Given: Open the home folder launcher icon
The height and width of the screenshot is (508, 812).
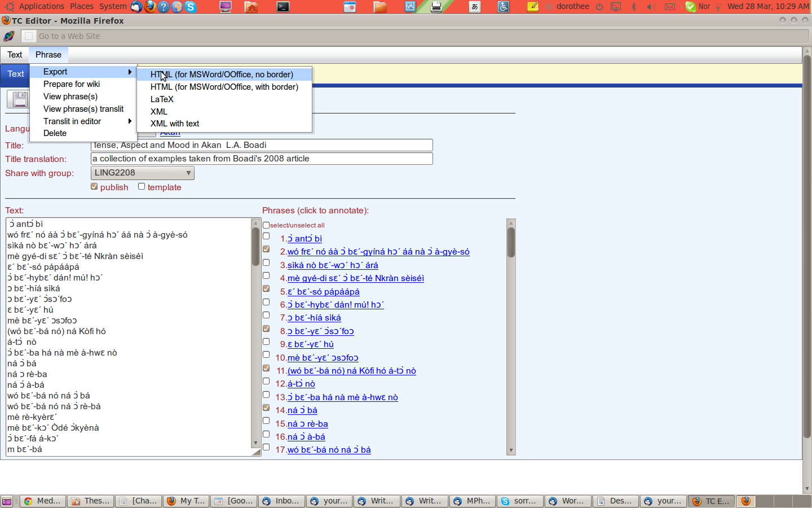Looking at the screenshot, I should coord(251,7).
